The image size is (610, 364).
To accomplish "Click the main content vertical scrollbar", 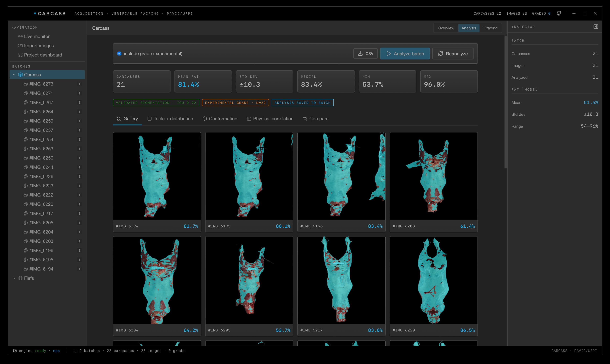I will pos(505,102).
